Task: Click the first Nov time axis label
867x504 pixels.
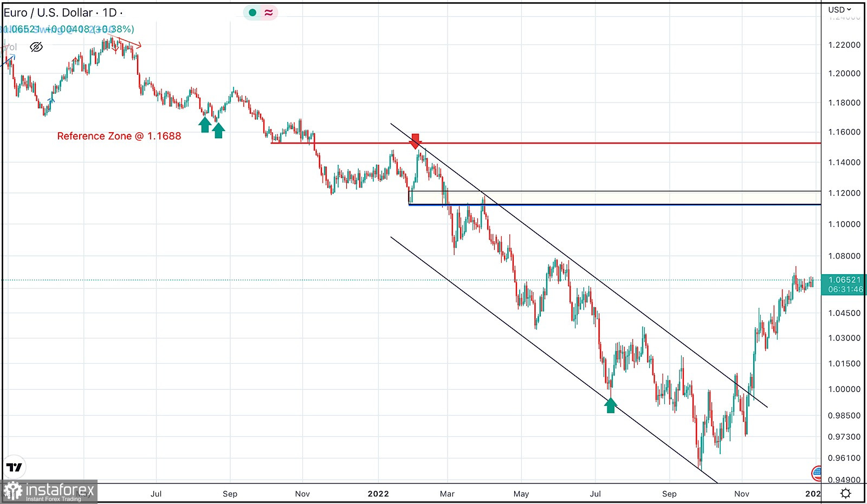Action: [302, 494]
